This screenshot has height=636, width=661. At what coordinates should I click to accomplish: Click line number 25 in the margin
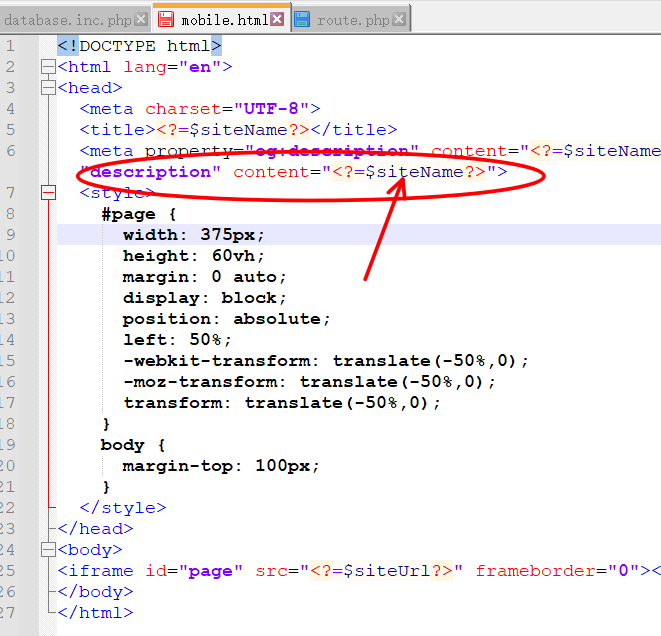point(10,571)
